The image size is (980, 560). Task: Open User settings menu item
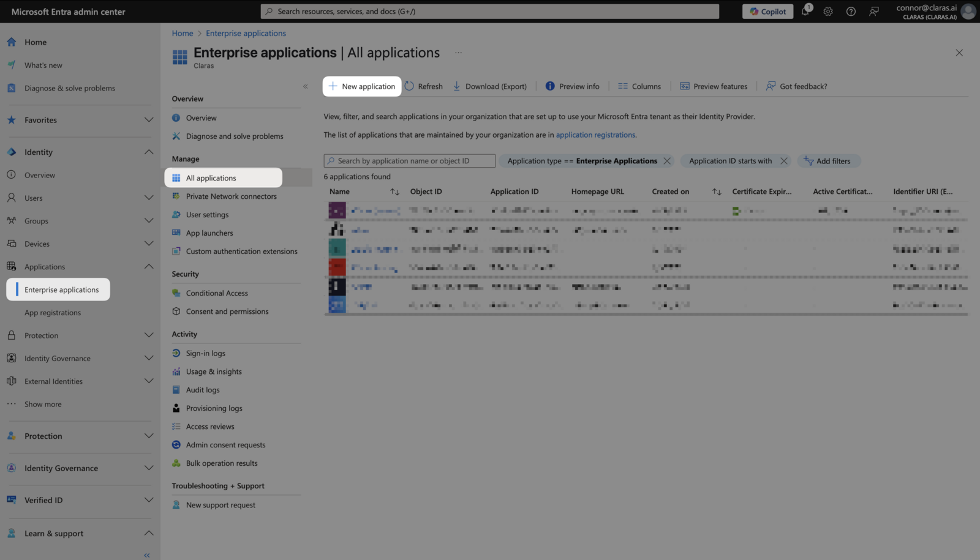207,215
